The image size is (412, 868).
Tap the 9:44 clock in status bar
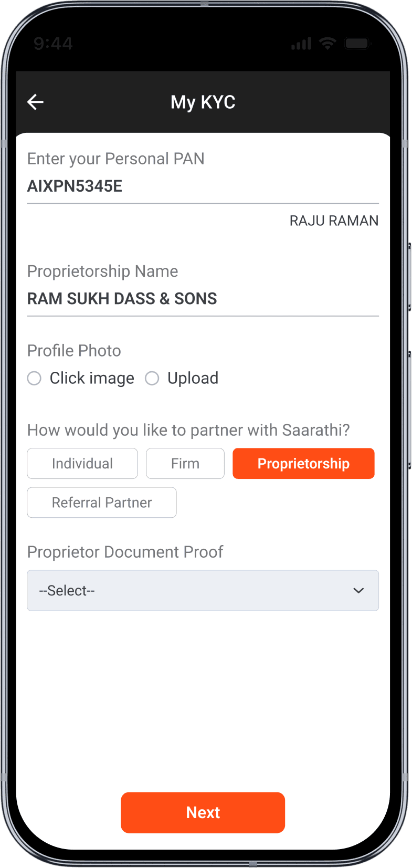pyautogui.click(x=53, y=44)
